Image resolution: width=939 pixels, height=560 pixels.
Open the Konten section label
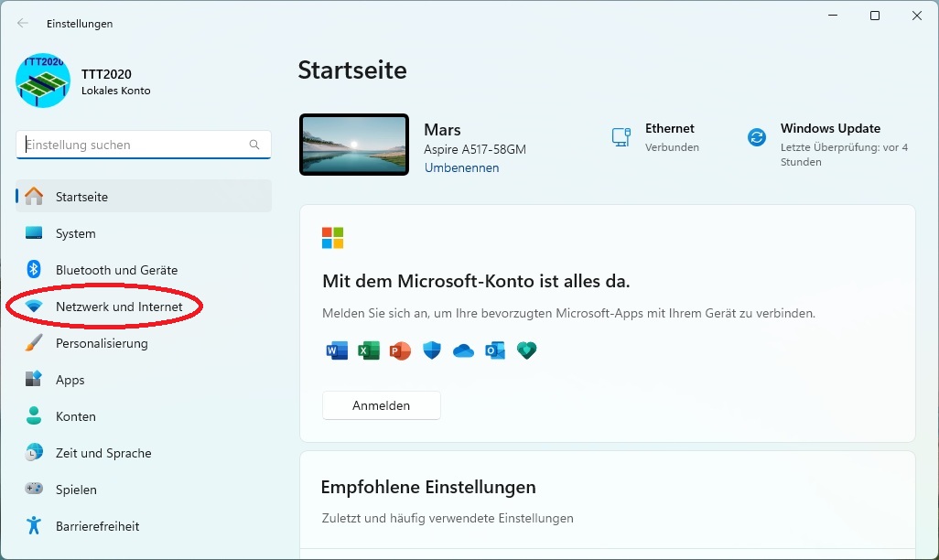pos(75,416)
